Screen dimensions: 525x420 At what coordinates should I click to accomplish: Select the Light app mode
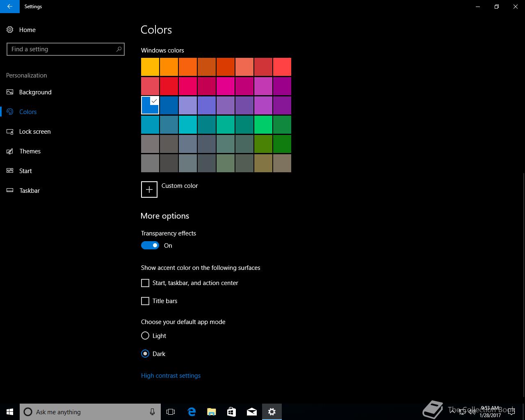pyautogui.click(x=145, y=336)
